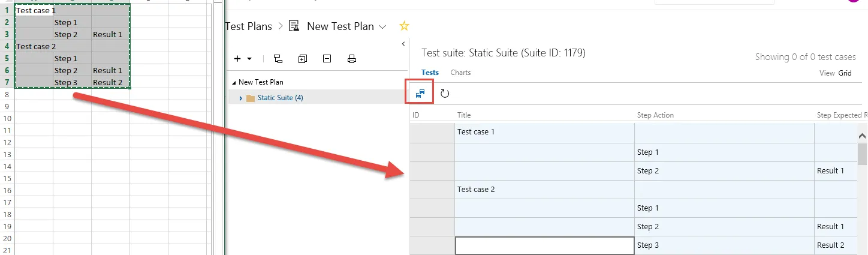Click the Collapse all suites icon
This screenshot has width=868, height=255.
pos(327,59)
